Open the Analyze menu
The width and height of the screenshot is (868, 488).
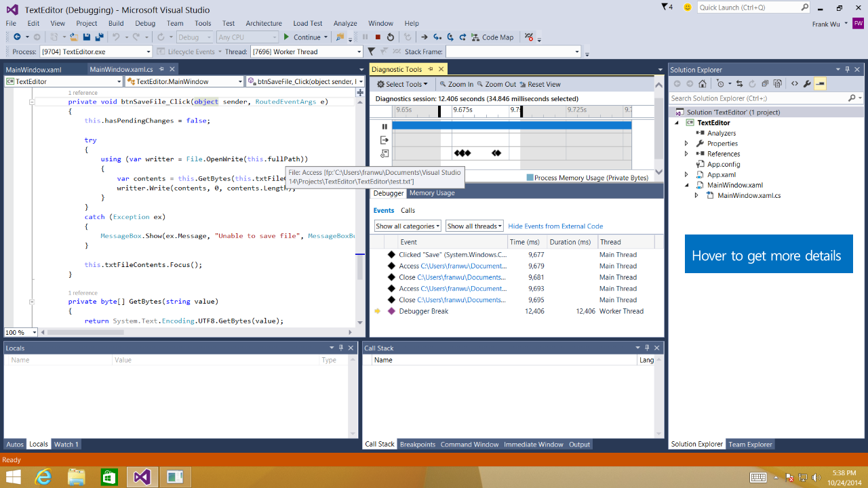coord(345,23)
